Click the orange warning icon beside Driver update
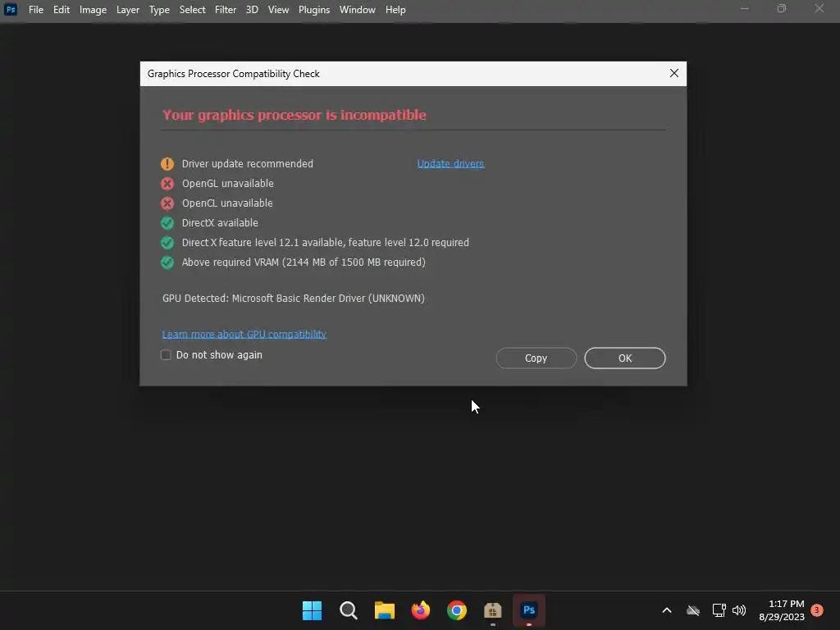This screenshot has height=630, width=840. pyautogui.click(x=167, y=163)
